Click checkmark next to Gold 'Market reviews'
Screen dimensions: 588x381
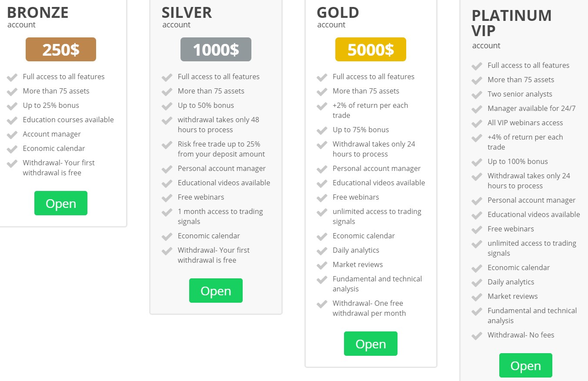pyautogui.click(x=322, y=265)
